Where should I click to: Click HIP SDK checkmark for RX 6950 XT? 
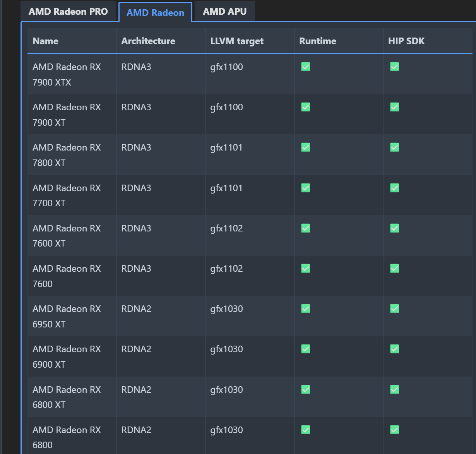pyautogui.click(x=394, y=308)
